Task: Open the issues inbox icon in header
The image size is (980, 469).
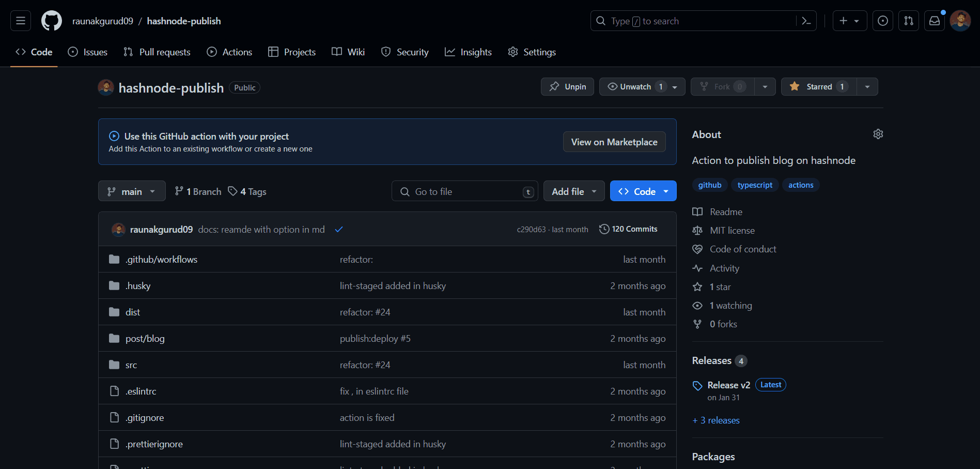Action: pyautogui.click(x=883, y=21)
